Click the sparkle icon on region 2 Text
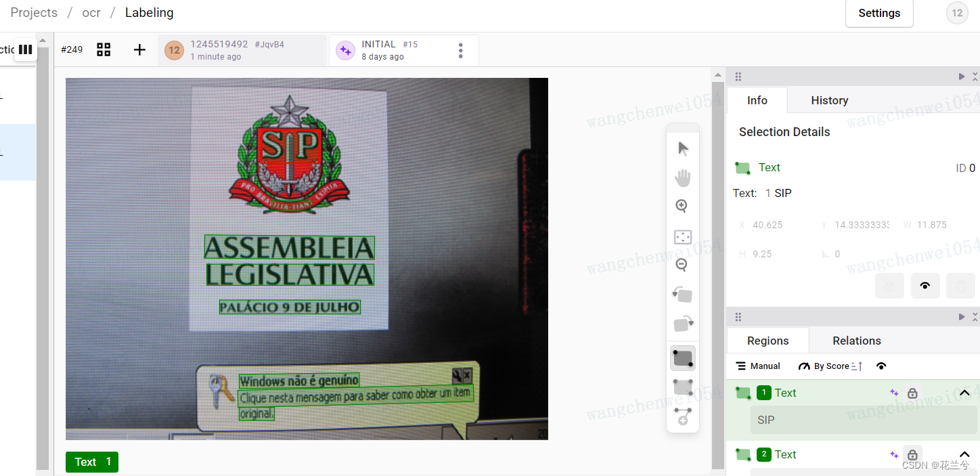 894,454
